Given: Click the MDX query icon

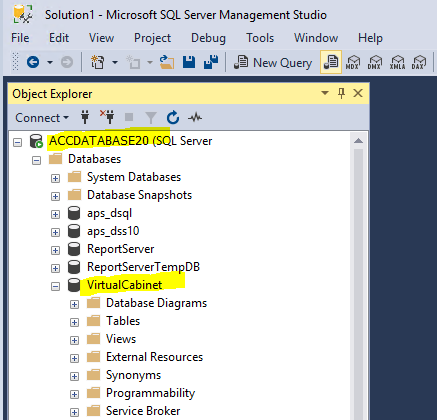Looking at the screenshot, I should pyautogui.click(x=353, y=62).
